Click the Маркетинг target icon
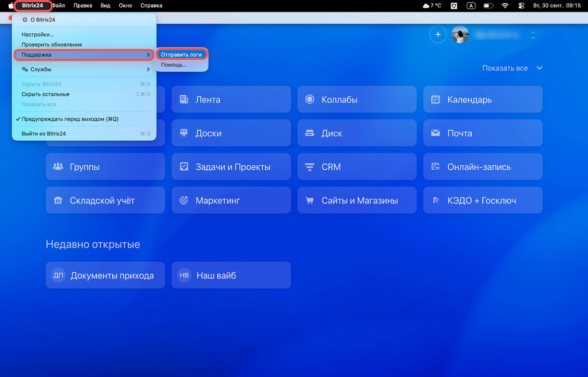The width and height of the screenshot is (588, 377). point(183,200)
